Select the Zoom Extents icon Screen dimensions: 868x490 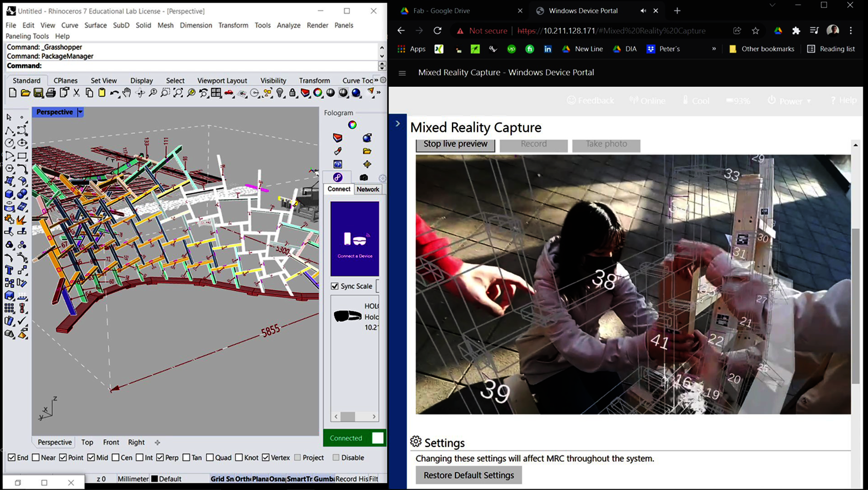(x=178, y=93)
